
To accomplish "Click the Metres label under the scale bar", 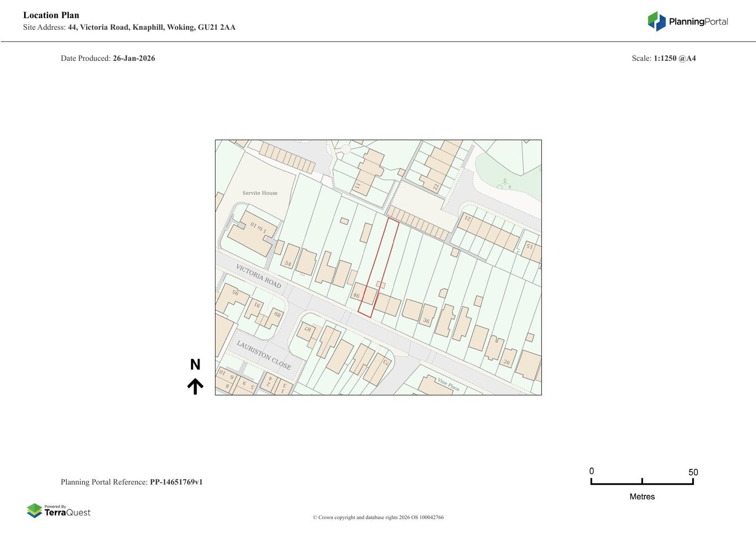I will pos(642,497).
